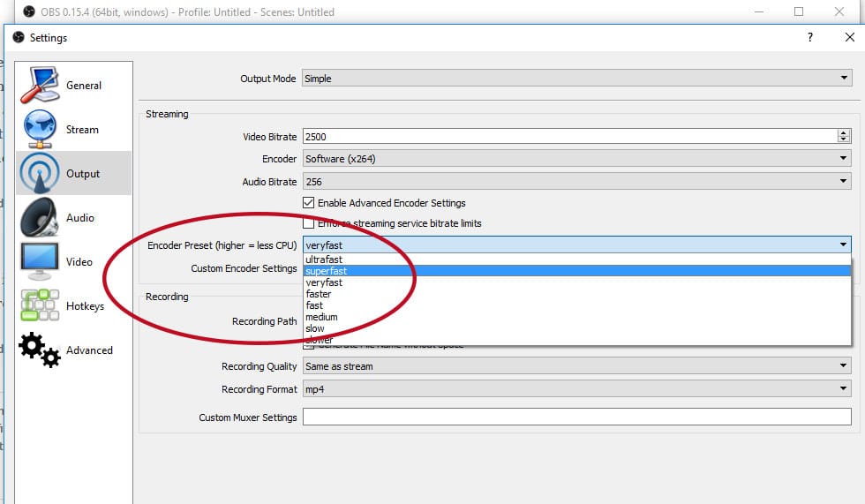Select the Stream globe icon

point(40,129)
